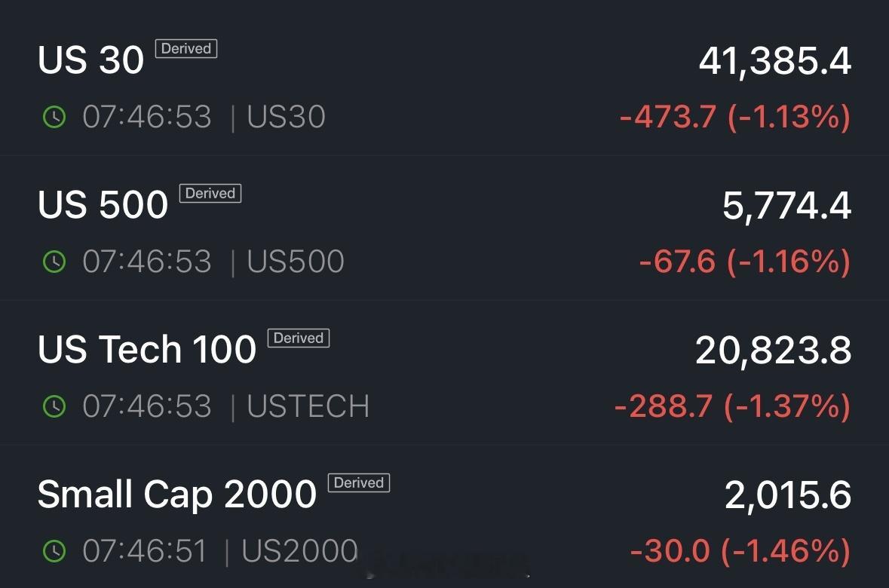Viewport: 889px width, 588px height.
Task: Tap the Derived badge beside US Tech 100
Action: click(299, 338)
